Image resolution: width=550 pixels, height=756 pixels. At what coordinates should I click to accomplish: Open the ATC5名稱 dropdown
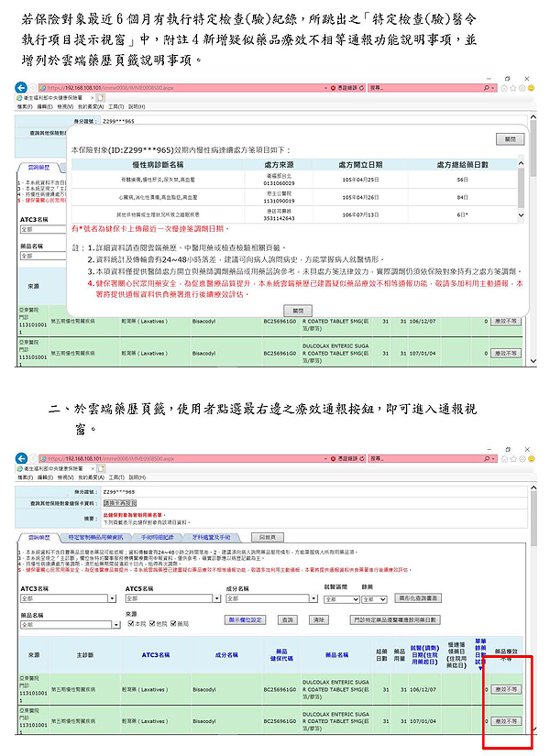[x=216, y=598]
